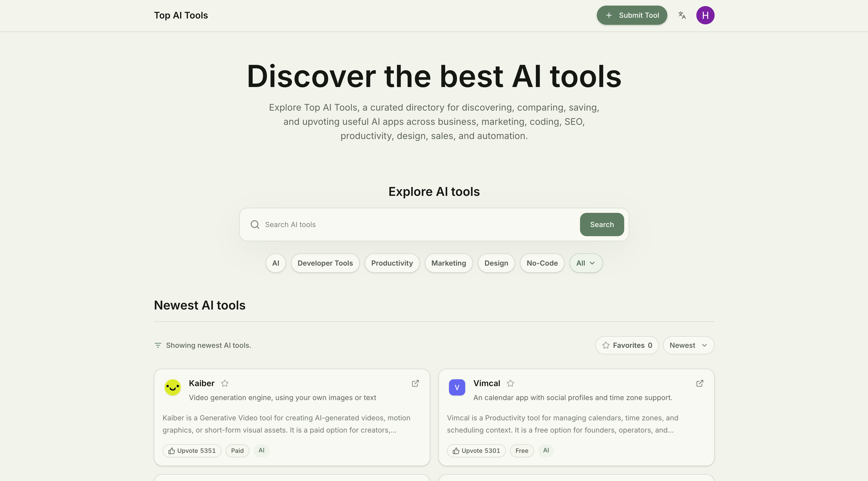Filter by AI category
This screenshot has width=868, height=481.
pyautogui.click(x=276, y=263)
